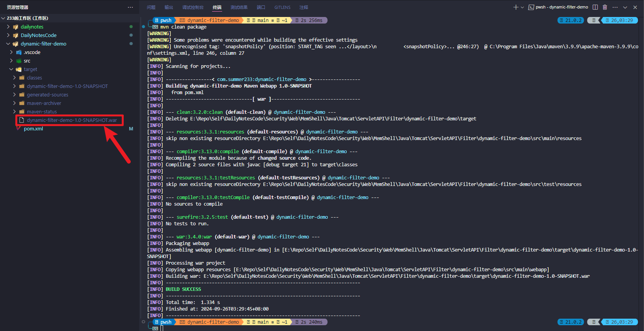Collapse the 233的工作区 workspace section
The image size is (644, 331).
pyautogui.click(x=3, y=18)
